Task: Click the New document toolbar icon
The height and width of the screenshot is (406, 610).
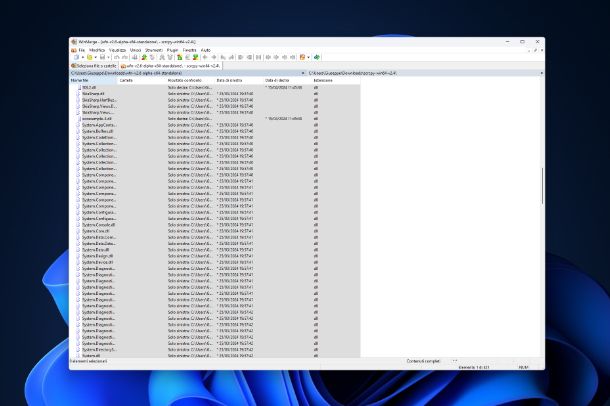Action: coord(77,57)
